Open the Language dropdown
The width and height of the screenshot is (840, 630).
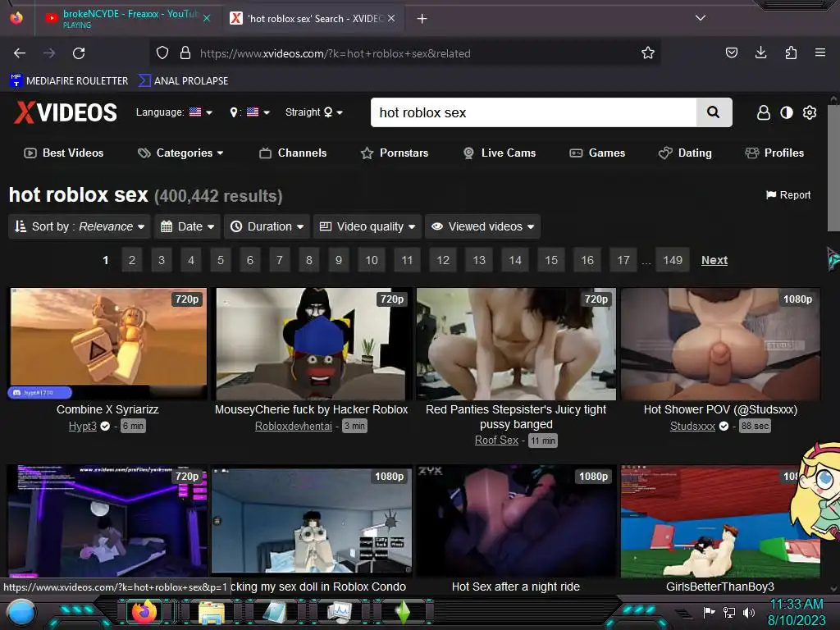(174, 112)
